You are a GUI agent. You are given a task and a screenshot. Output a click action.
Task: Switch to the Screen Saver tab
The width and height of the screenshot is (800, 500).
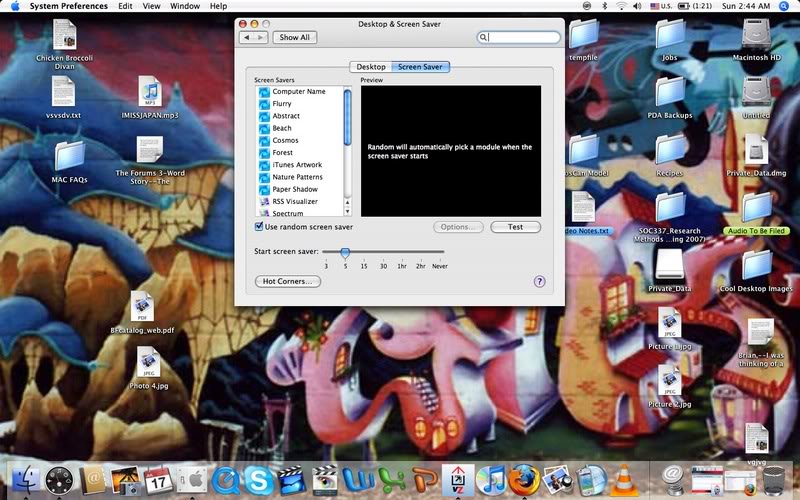click(420, 67)
